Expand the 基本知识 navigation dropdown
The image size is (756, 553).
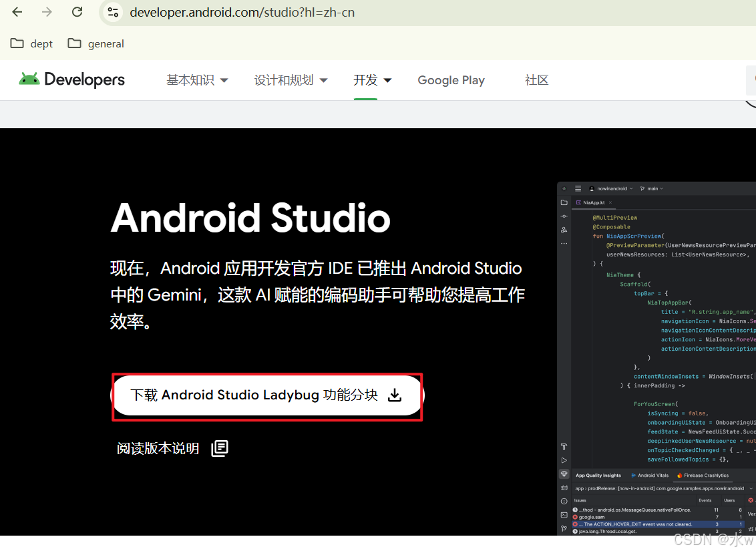click(197, 80)
